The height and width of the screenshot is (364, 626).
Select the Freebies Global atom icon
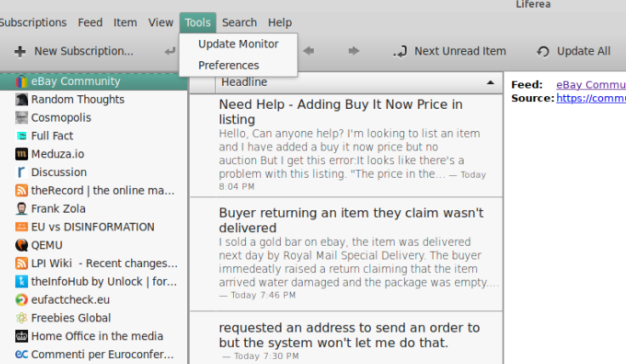(22, 318)
